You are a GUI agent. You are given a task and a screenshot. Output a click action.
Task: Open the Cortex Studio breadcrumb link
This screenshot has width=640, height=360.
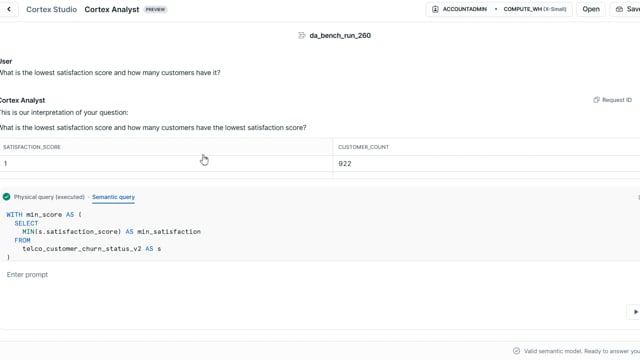point(51,9)
